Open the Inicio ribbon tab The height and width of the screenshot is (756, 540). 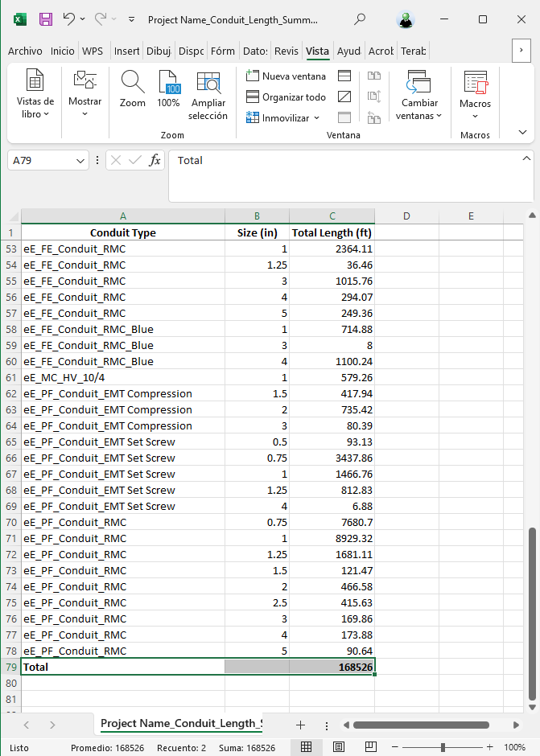[62, 51]
